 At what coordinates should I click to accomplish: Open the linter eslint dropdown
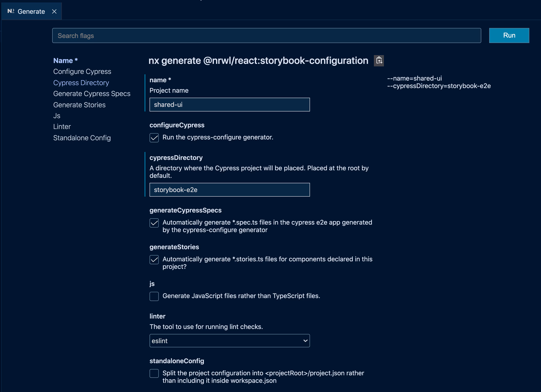click(x=230, y=340)
